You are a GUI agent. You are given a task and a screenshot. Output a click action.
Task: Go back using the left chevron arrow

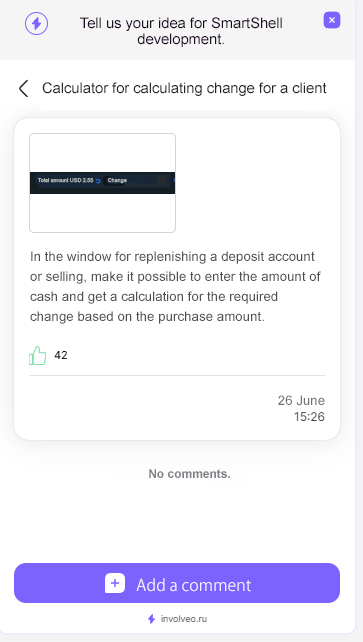24,88
